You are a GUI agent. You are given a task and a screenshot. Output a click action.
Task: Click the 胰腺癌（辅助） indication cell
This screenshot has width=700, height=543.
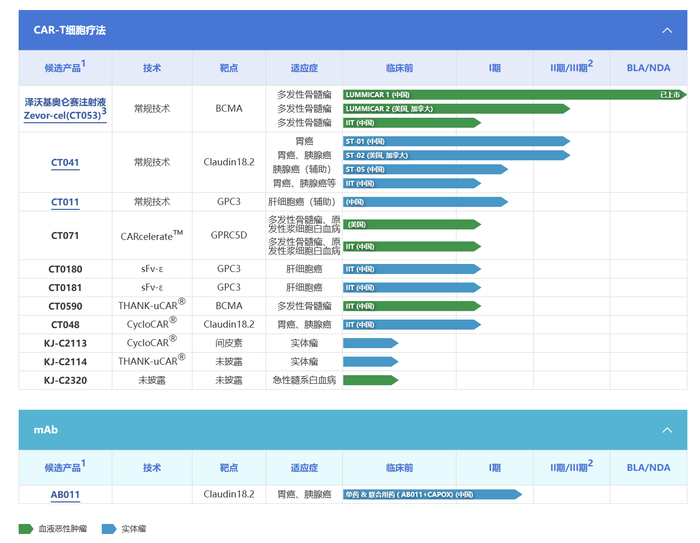tap(302, 169)
